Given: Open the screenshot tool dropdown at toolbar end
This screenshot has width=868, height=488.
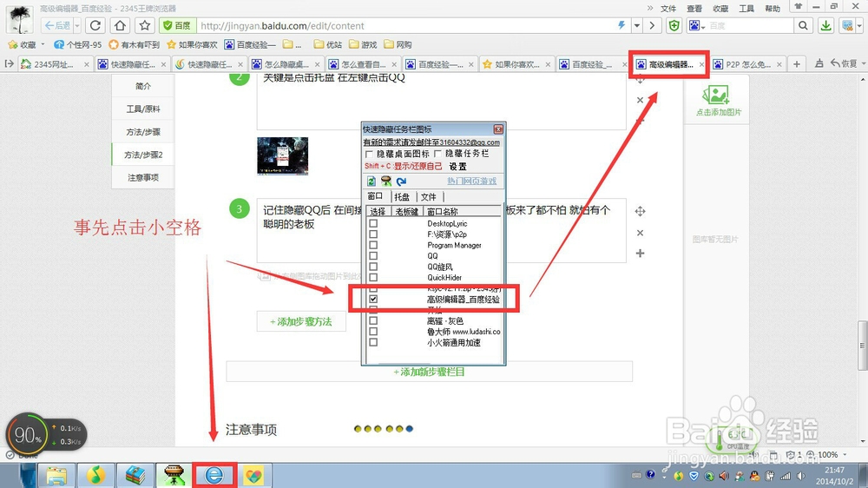Looking at the screenshot, I should (859, 25).
